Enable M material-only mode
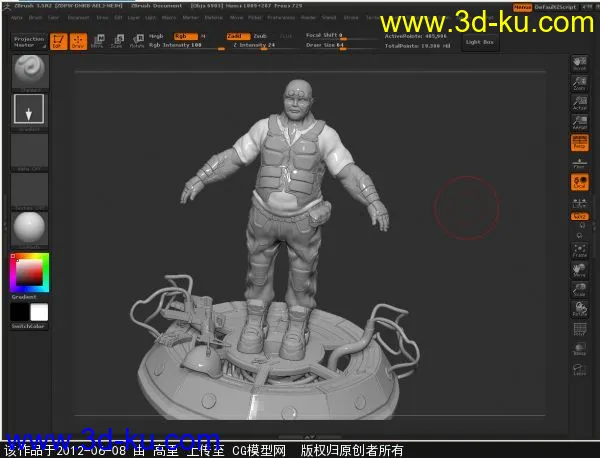Image resolution: width=600 pixels, height=458 pixels. [203, 36]
